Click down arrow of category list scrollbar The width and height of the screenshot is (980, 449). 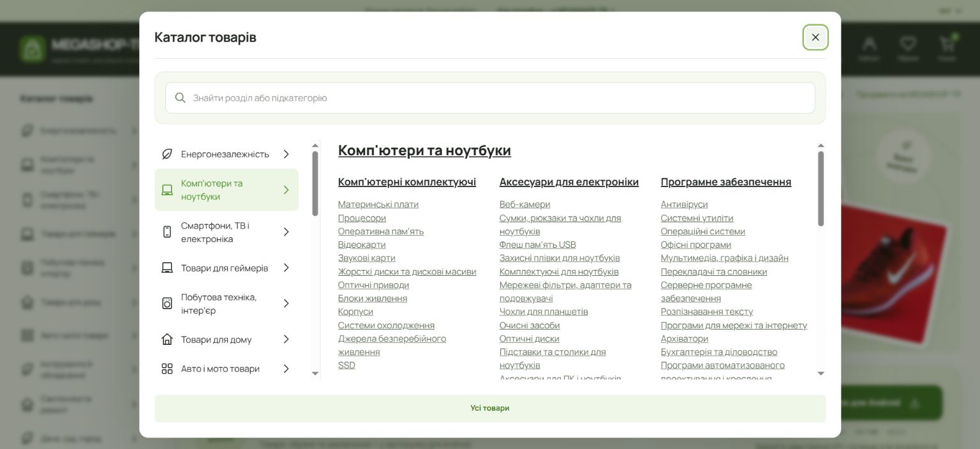coord(315,374)
